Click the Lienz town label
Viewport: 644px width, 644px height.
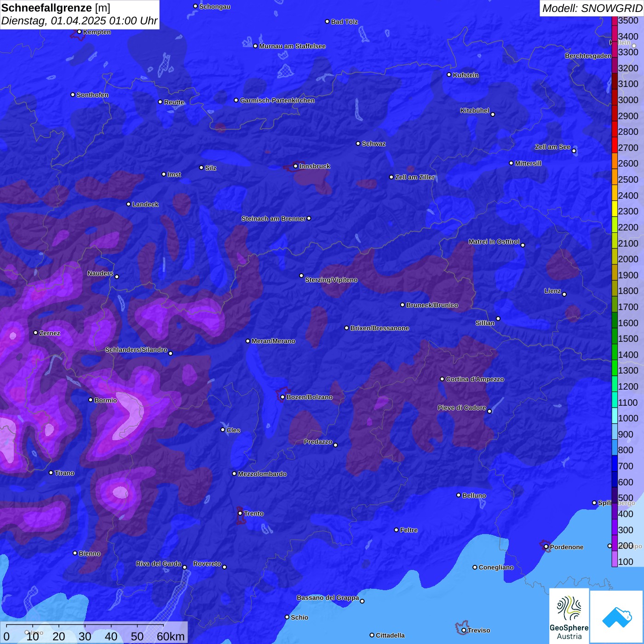click(552, 291)
